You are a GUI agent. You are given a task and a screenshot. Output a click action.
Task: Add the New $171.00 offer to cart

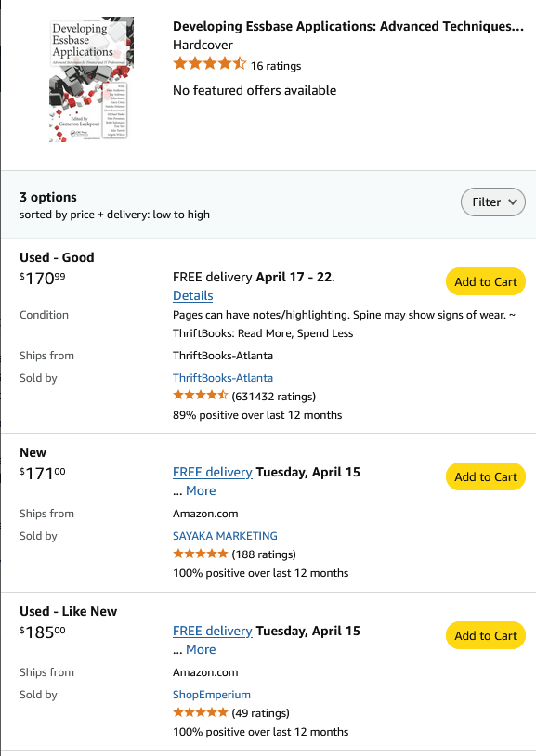(485, 476)
